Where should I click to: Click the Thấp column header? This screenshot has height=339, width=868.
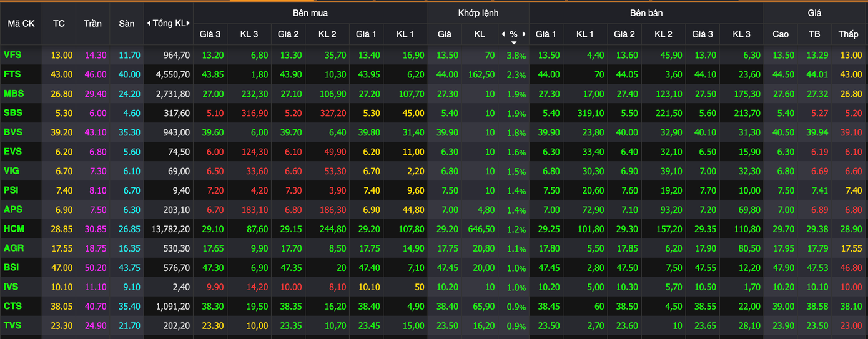point(848,34)
